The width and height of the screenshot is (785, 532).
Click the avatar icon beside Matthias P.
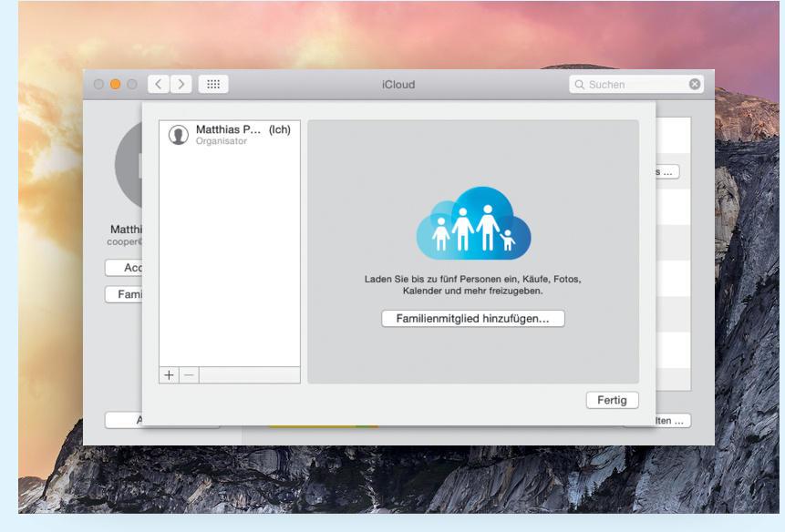(x=178, y=135)
